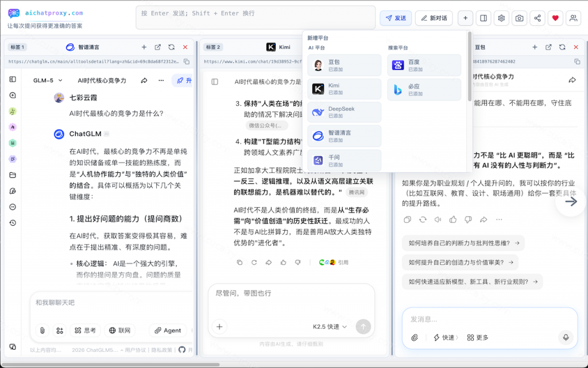Click the Kimi plus attachment button
This screenshot has width=588, height=368.
(219, 327)
